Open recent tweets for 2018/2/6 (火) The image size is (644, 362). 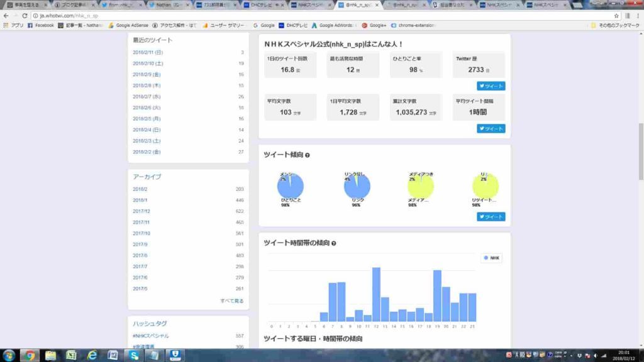pyautogui.click(x=146, y=108)
